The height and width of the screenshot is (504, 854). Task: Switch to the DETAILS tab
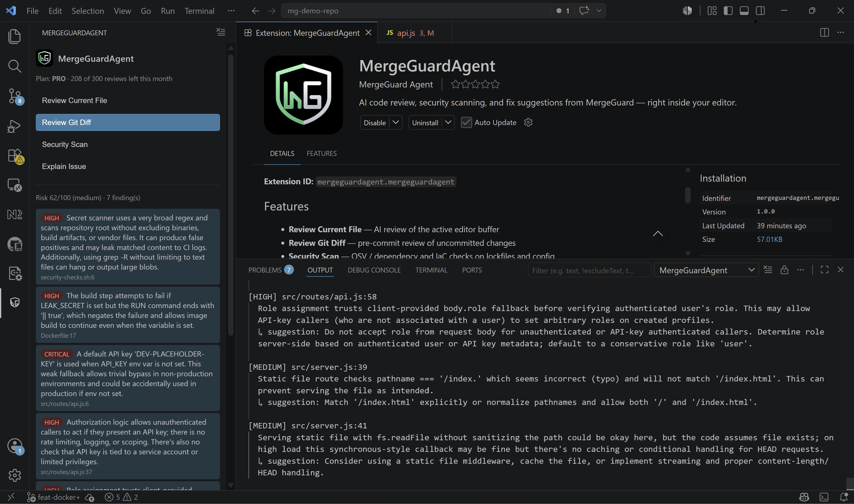pos(282,153)
